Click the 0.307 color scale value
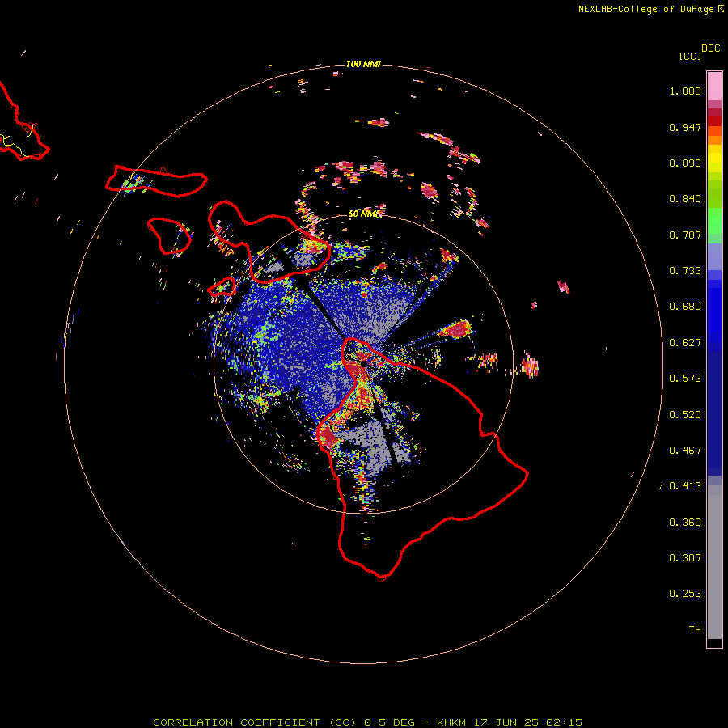728x728 pixels. [685, 558]
